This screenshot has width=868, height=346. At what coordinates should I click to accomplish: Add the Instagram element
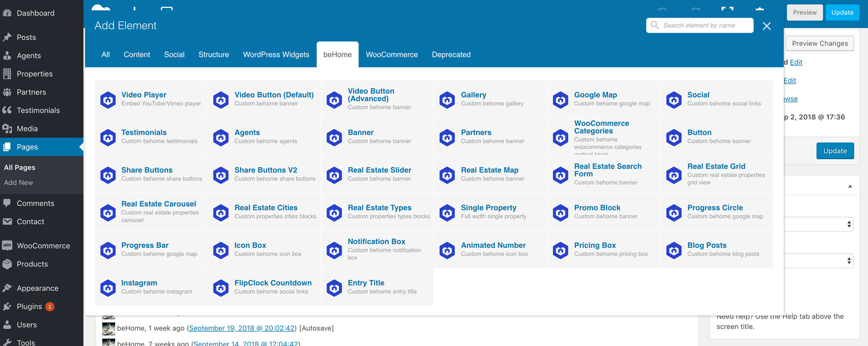(x=151, y=287)
